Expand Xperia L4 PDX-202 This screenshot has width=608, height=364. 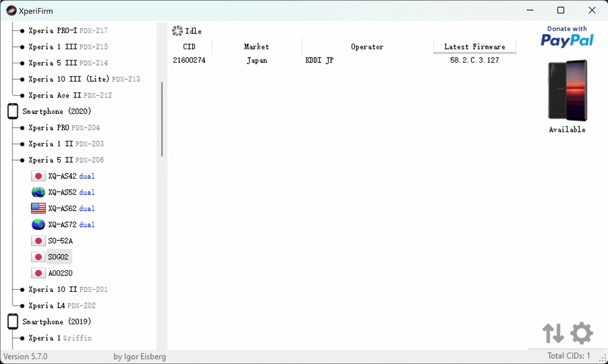(x=62, y=306)
